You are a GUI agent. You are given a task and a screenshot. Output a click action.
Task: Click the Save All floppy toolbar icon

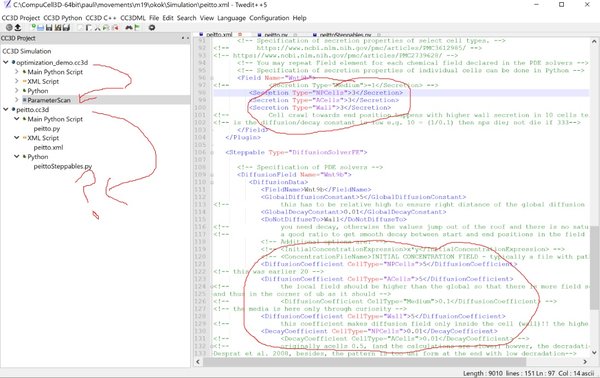click(66, 28)
